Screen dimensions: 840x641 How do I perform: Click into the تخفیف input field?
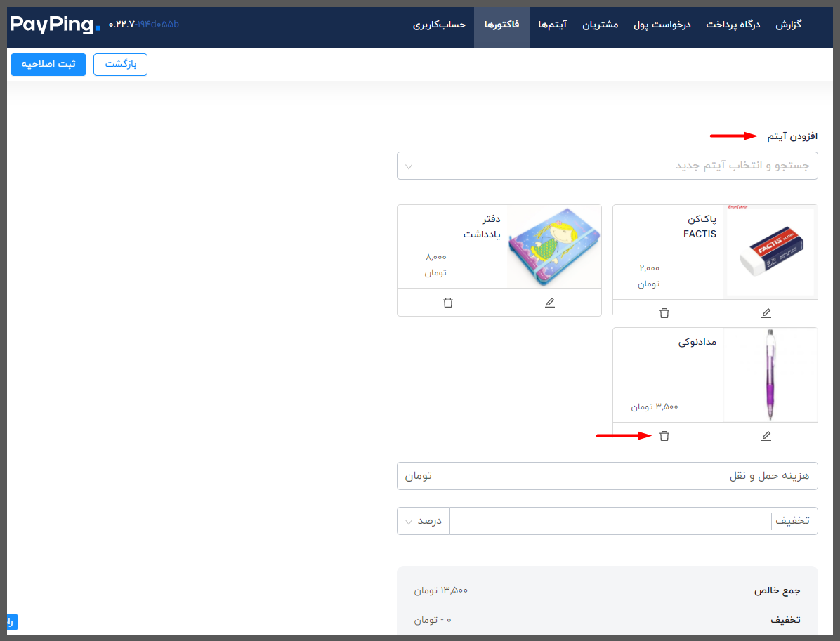coord(610,520)
